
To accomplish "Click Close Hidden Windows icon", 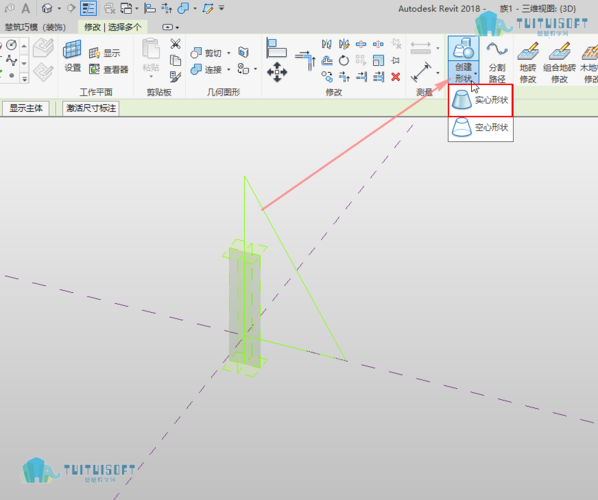I will (x=109, y=8).
